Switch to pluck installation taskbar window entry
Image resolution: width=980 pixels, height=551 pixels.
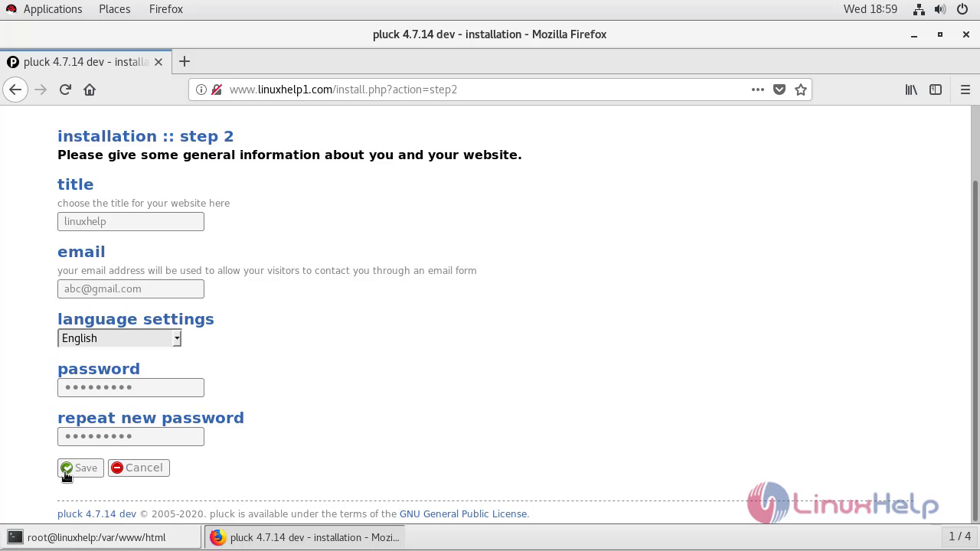point(305,537)
